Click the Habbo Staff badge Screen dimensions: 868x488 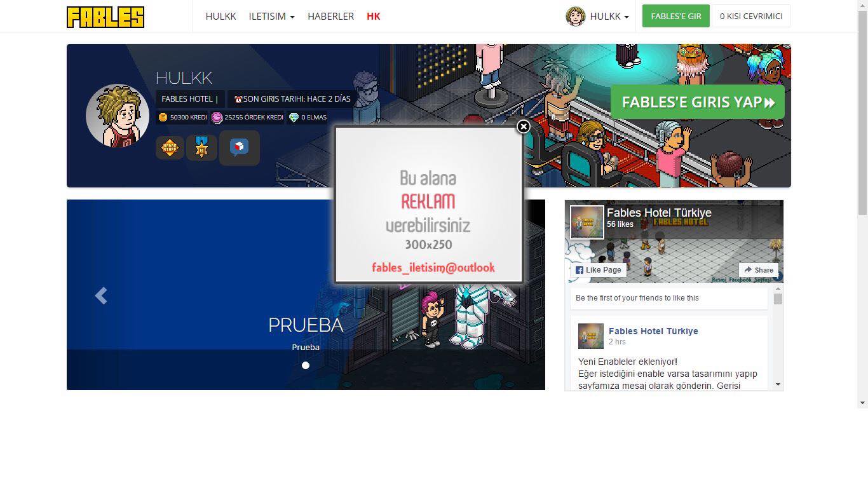point(170,147)
